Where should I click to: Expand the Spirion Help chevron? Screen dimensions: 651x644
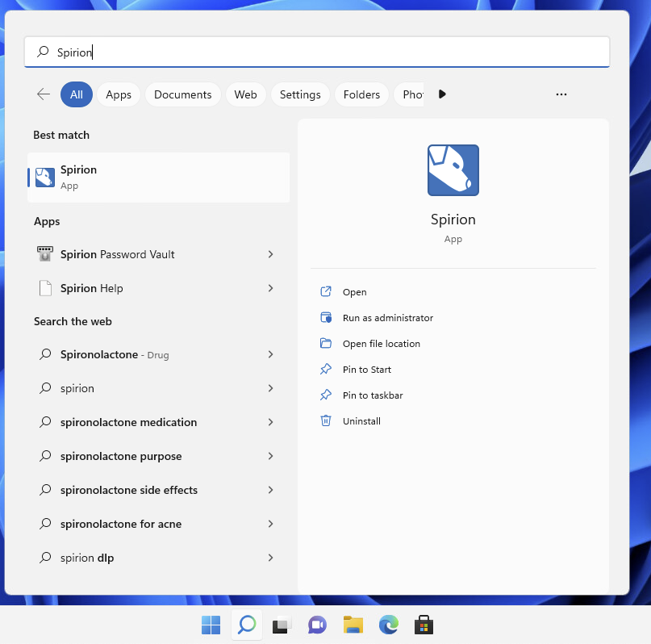click(271, 288)
